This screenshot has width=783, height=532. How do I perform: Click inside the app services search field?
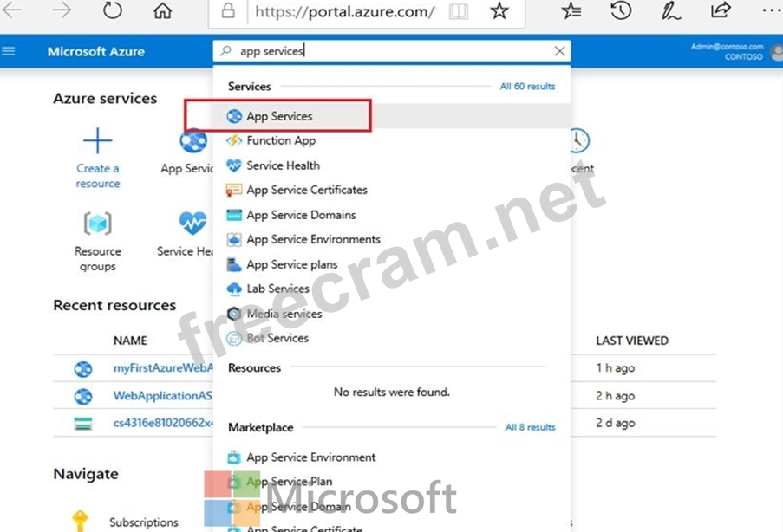390,51
